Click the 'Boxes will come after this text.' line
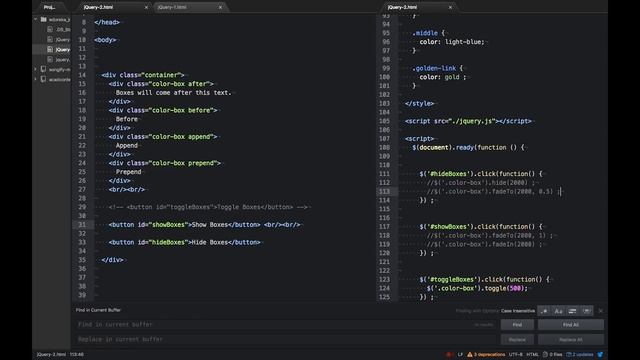The image size is (640, 360). 173,93
